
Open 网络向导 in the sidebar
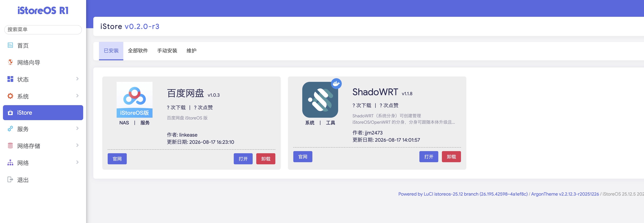[29, 62]
